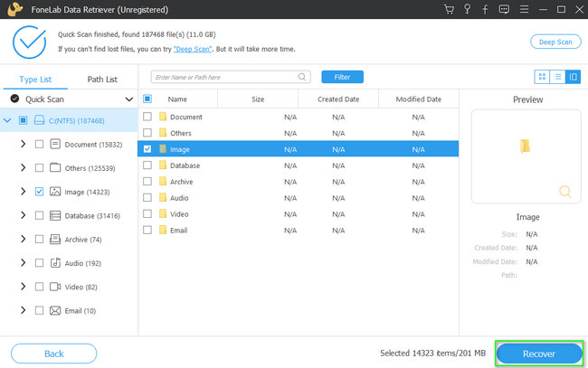The height and width of the screenshot is (368, 588).
Task: Select the Video row in file list
Action: tap(299, 214)
